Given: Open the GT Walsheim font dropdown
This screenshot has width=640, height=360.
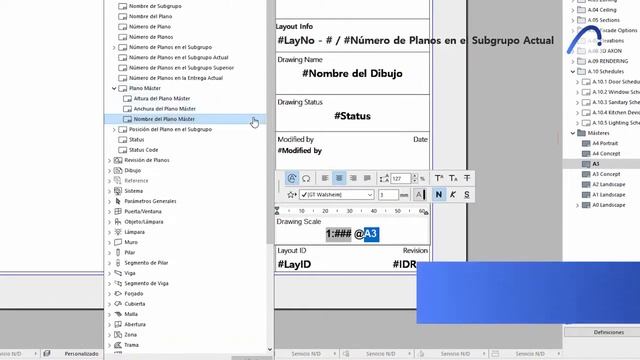Looking at the screenshot, I should [x=337, y=195].
